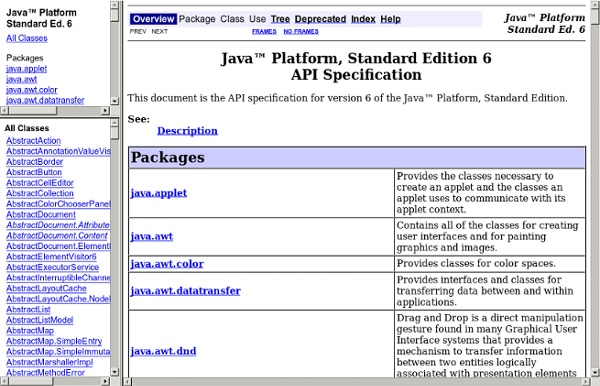This screenshot has width=600, height=386.
Task: Open the AbstractList class link
Action: (x=28, y=309)
